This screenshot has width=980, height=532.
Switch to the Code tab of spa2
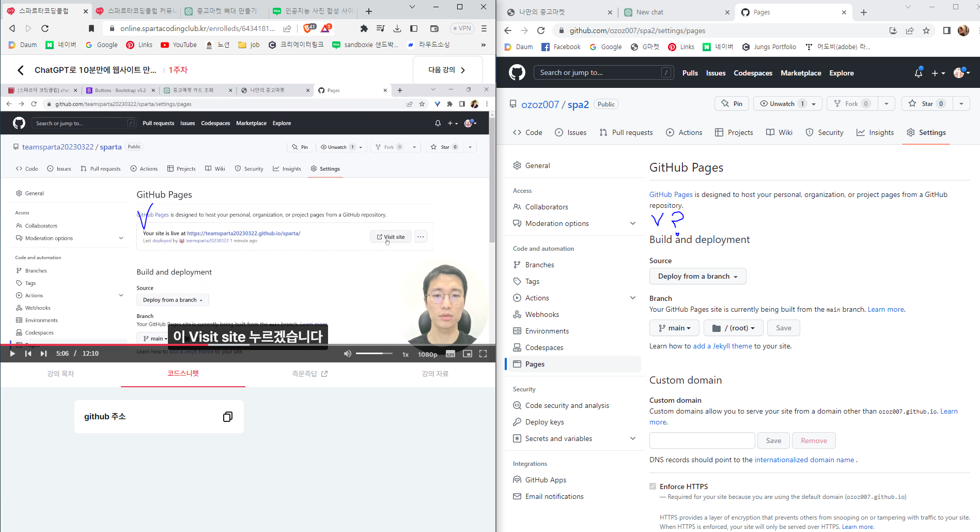coord(527,132)
